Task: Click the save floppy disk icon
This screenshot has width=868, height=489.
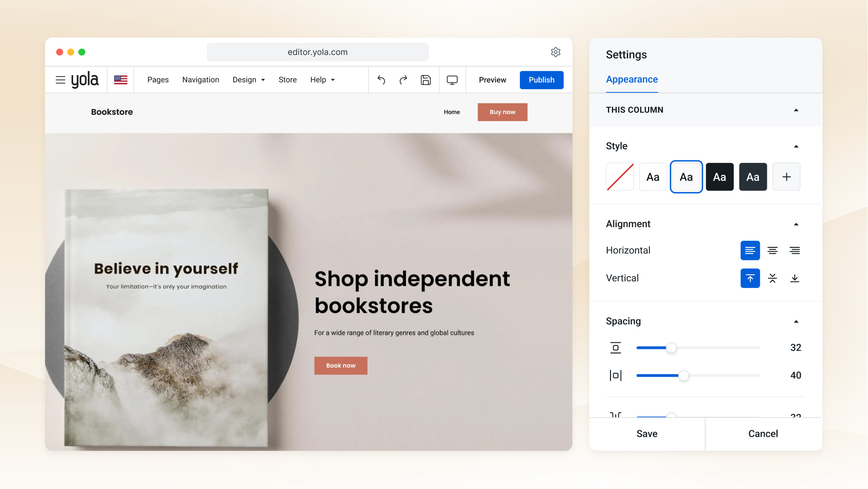Action: [426, 80]
